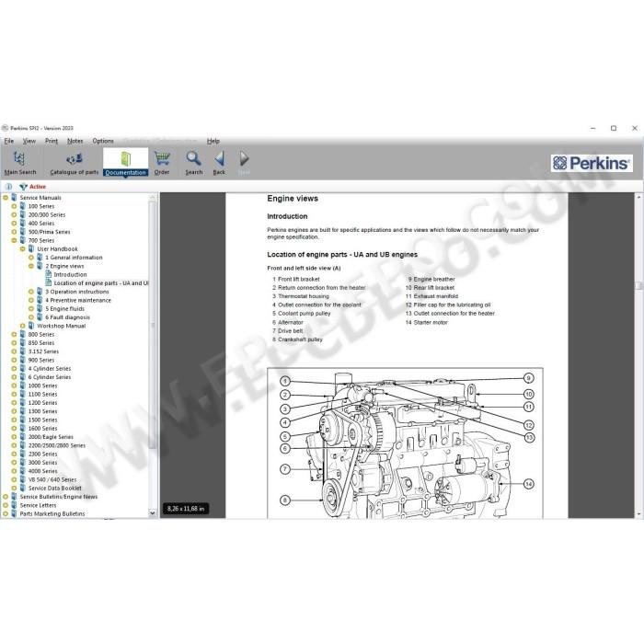Select the 1100 Series item
Image resolution: width=644 pixels, height=644 pixels.
[42, 395]
